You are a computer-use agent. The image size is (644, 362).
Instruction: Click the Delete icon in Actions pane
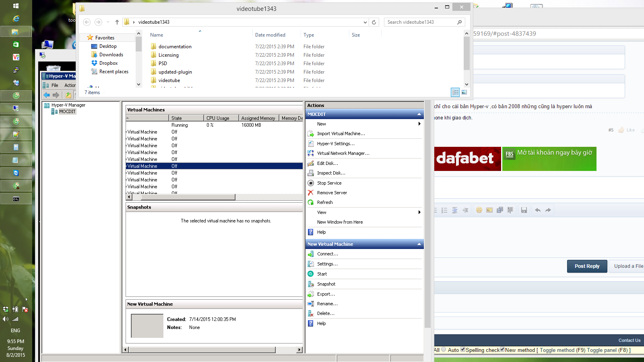coord(311,313)
